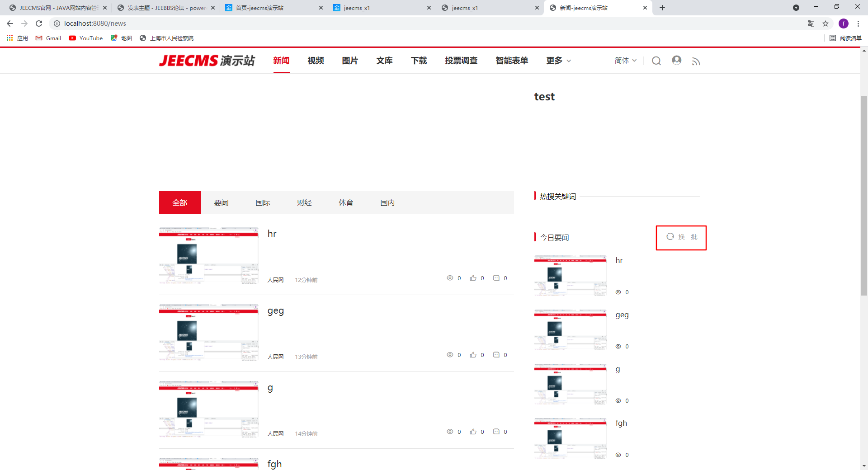
Task: Open the 简体 language dropdown
Action: (x=626, y=61)
